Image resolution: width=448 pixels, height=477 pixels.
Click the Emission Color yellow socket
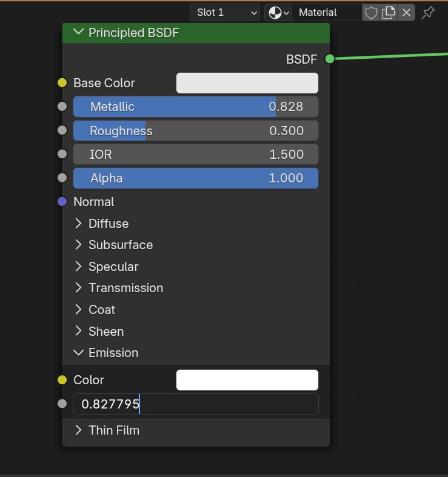pyautogui.click(x=62, y=380)
